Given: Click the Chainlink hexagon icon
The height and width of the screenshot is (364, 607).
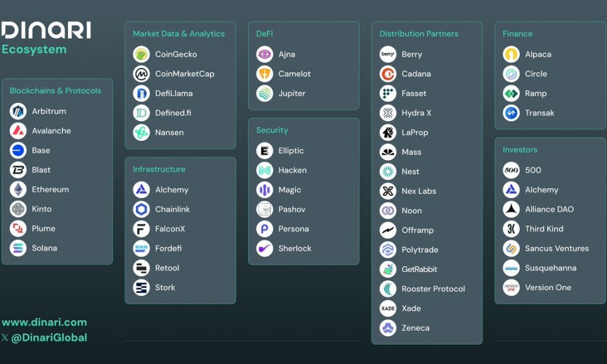Looking at the screenshot, I should pyautogui.click(x=141, y=209).
